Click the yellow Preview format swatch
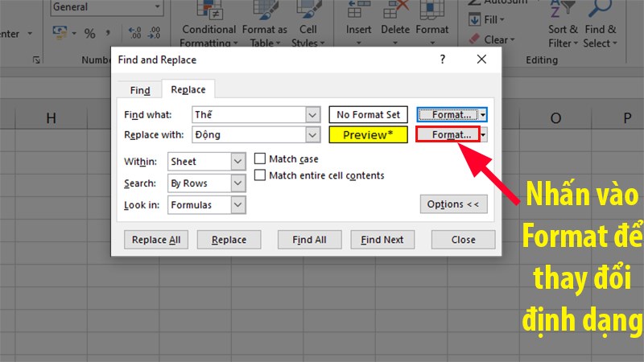Viewport: 644px width, 362px height. pos(369,135)
